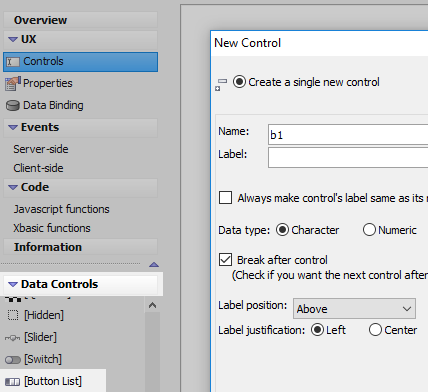Collapse the Code section
Screen dimensions: 428x392
[x=13, y=187]
